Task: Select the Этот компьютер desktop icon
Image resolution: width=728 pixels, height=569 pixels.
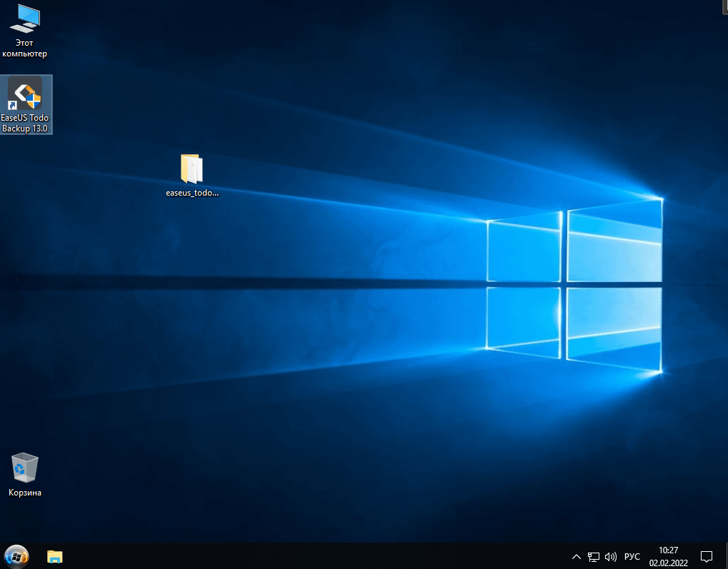Action: click(x=24, y=31)
